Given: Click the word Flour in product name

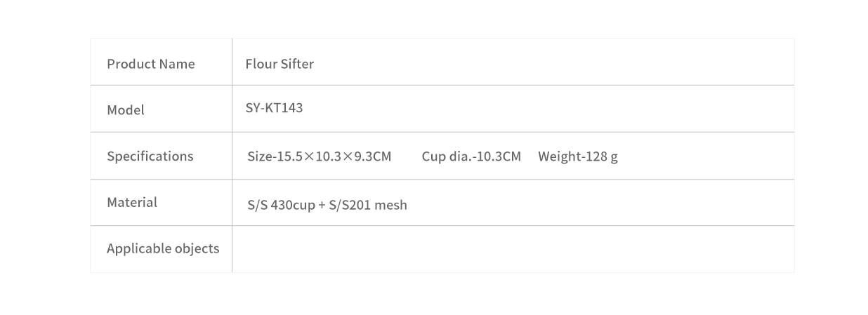Looking at the screenshot, I should click(x=261, y=64).
